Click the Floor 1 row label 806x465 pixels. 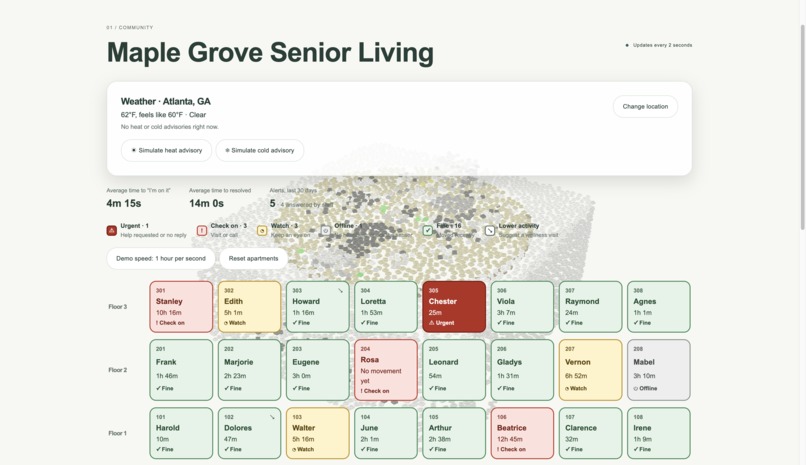click(117, 433)
